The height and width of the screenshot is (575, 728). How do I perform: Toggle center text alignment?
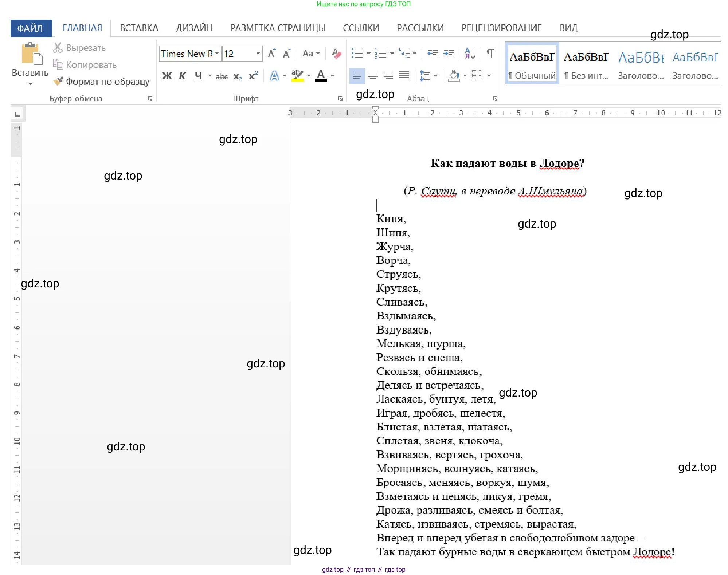(373, 76)
